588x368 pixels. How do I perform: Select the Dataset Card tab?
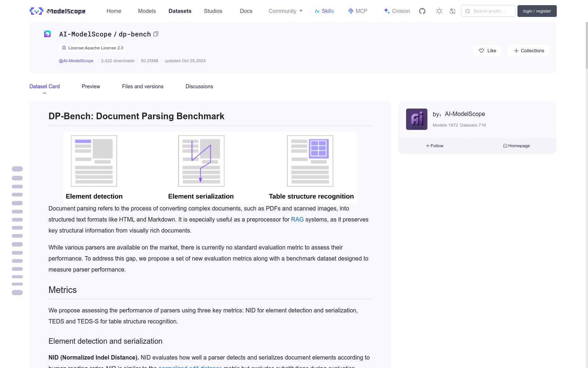(x=44, y=86)
